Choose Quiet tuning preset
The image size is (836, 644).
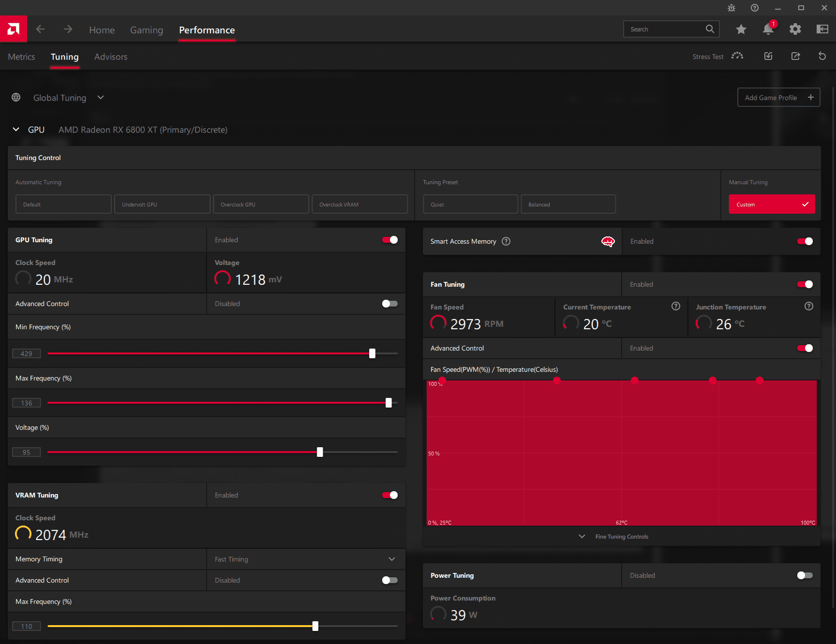tap(471, 204)
